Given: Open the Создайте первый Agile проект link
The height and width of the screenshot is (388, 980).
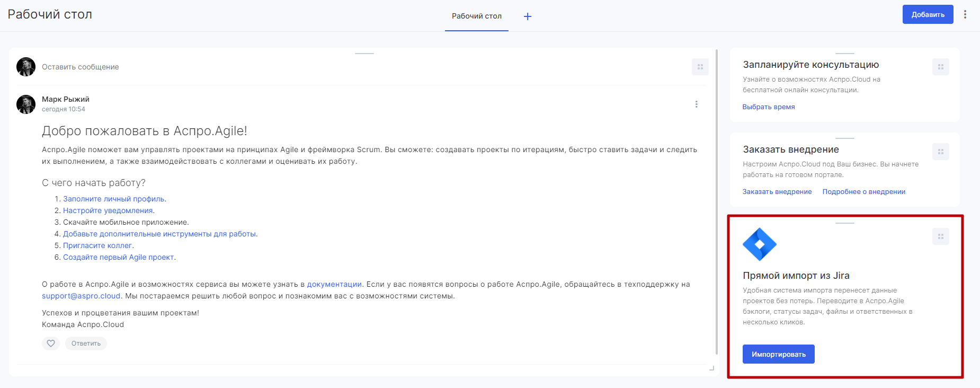Looking at the screenshot, I should click(x=119, y=257).
